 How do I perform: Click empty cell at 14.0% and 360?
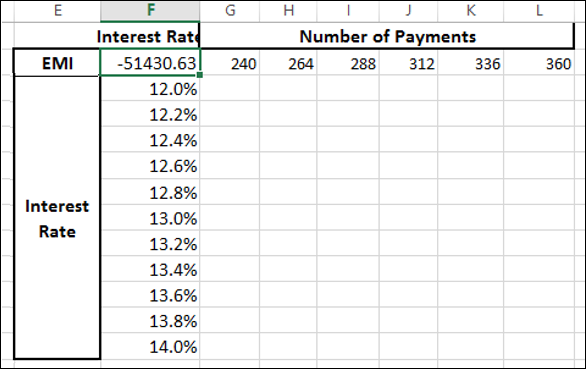coord(539,347)
